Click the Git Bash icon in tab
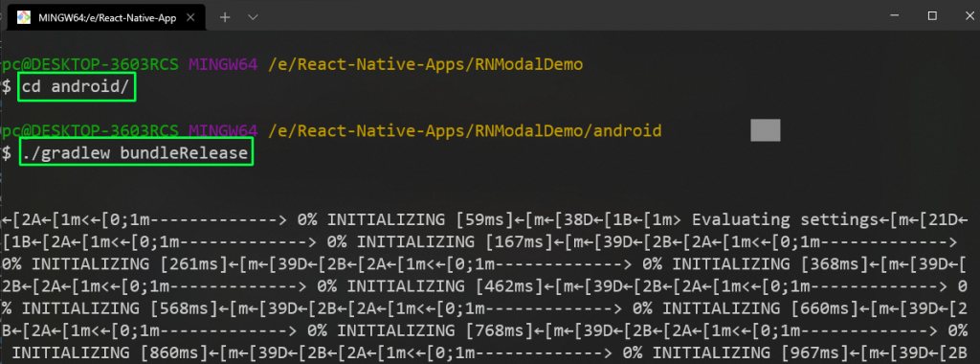This screenshot has width=980, height=364. (24, 17)
